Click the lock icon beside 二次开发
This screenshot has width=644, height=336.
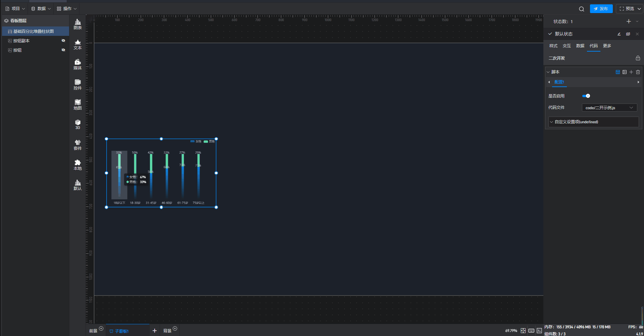638,58
